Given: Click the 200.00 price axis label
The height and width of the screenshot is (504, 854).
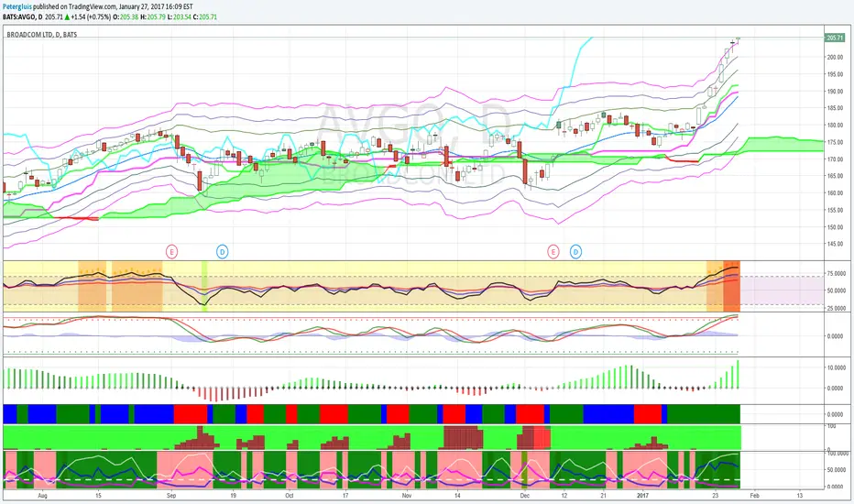Looking at the screenshot, I should 835,58.
